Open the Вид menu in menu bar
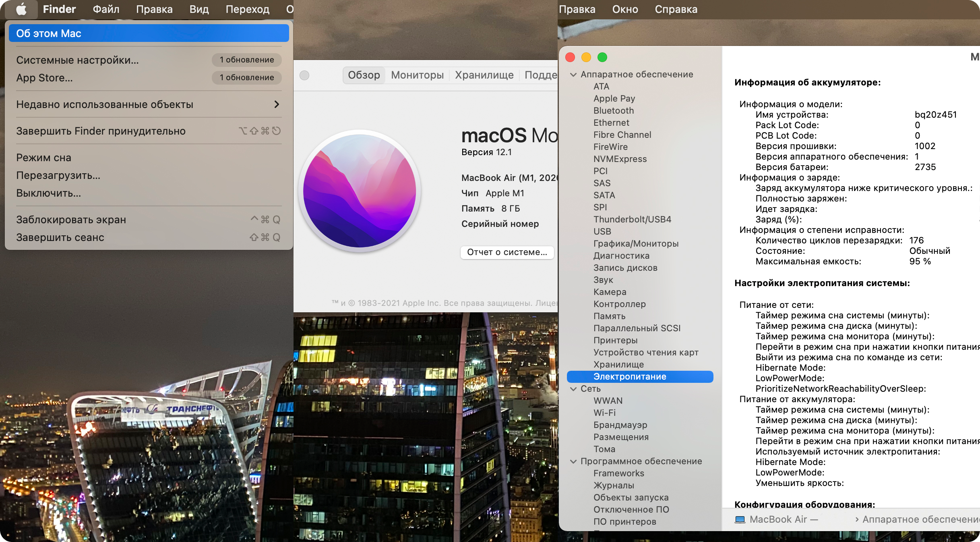Viewport: 980px width, 542px height. pos(199,9)
